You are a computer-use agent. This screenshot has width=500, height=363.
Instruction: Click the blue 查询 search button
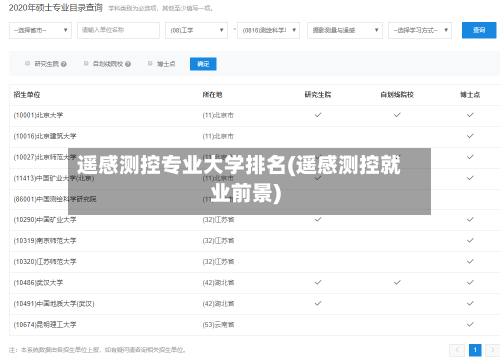tap(479, 30)
